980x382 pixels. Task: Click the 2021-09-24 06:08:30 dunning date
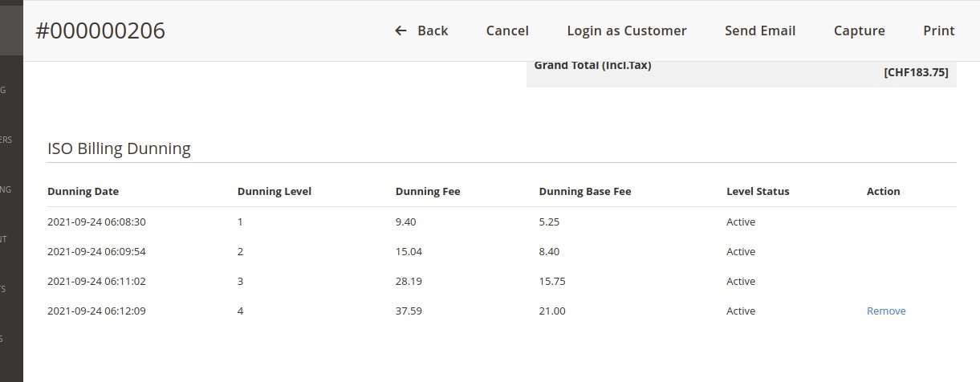(96, 222)
